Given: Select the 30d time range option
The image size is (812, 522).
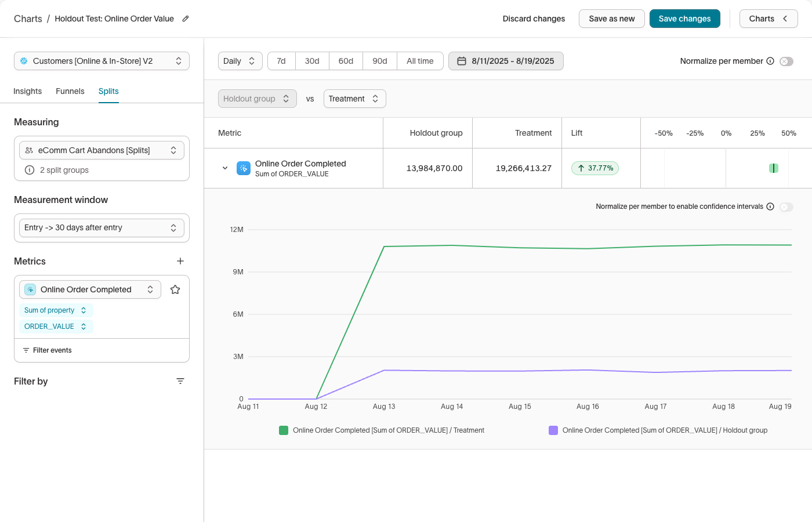Looking at the screenshot, I should 312,61.
